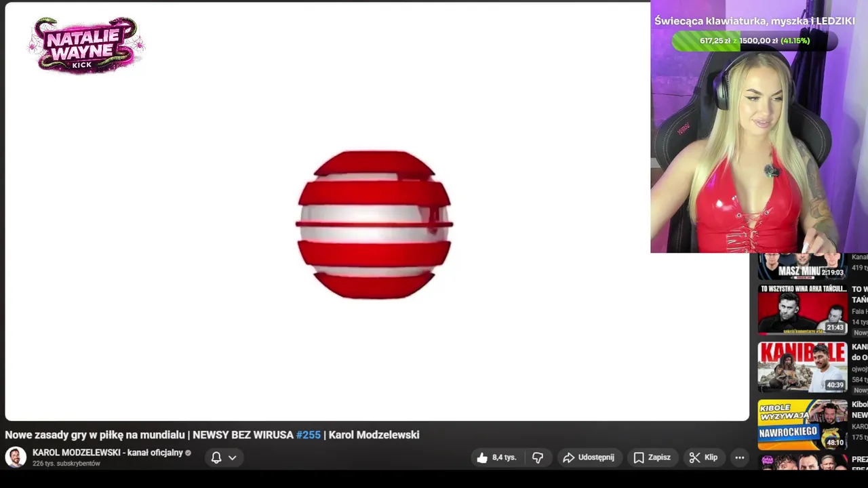The width and height of the screenshot is (868, 488).
Task: Click the '226 tys. subskrybentów' subscriber count
Action: (x=66, y=464)
